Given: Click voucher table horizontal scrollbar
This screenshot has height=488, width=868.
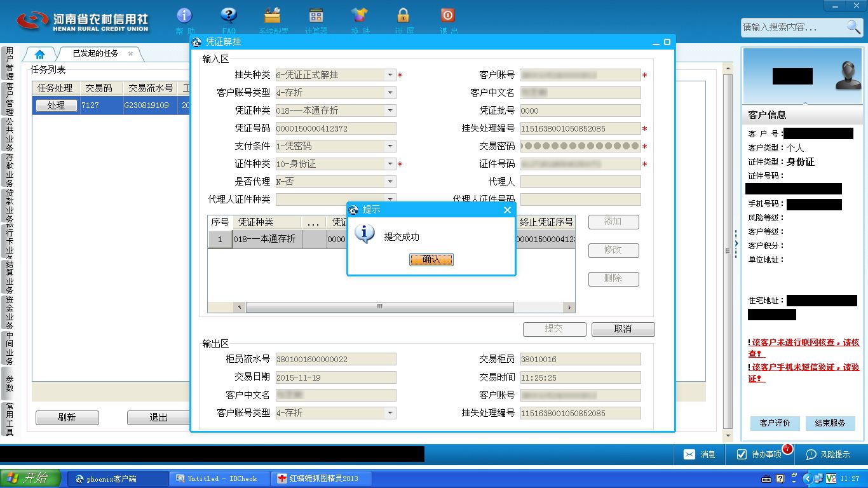Looking at the screenshot, I should [x=380, y=307].
